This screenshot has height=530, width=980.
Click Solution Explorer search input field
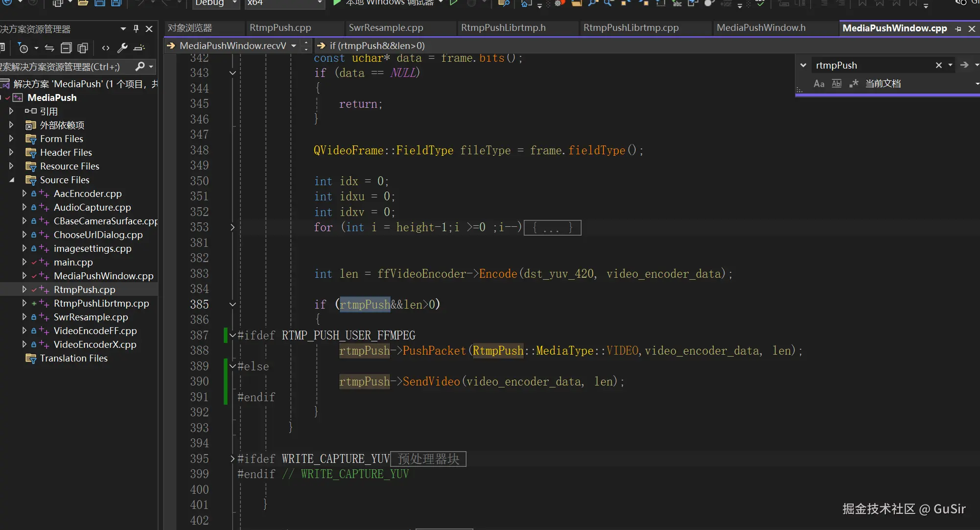coord(64,67)
